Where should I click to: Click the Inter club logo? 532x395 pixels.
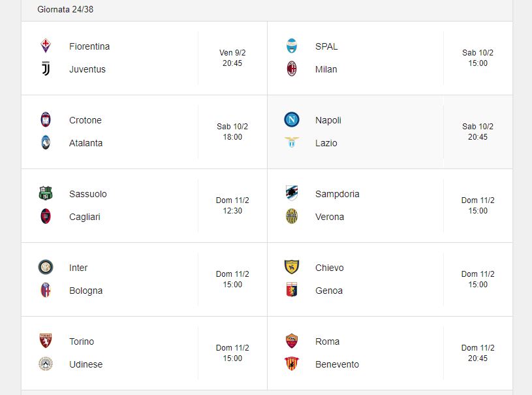tap(46, 267)
